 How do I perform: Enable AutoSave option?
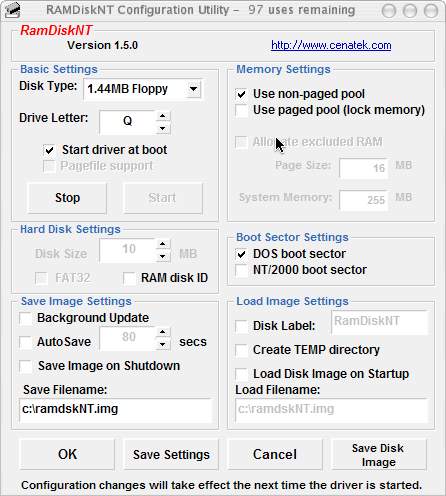click(x=26, y=342)
